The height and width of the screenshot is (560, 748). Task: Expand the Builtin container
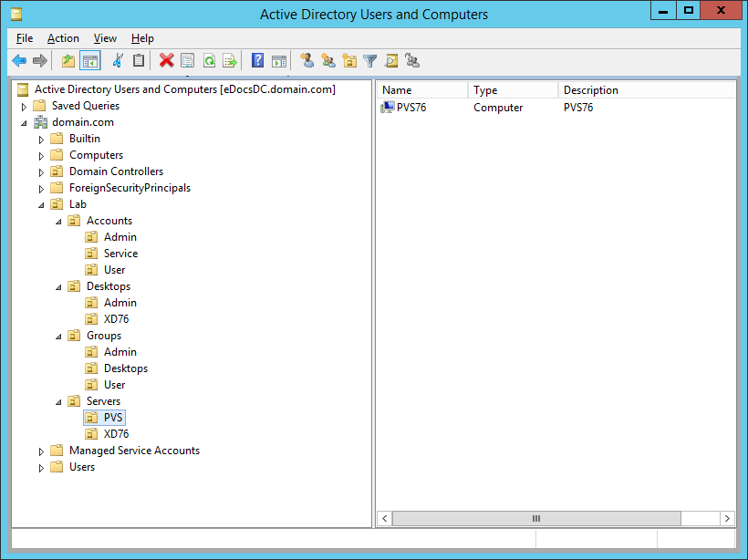point(41,140)
